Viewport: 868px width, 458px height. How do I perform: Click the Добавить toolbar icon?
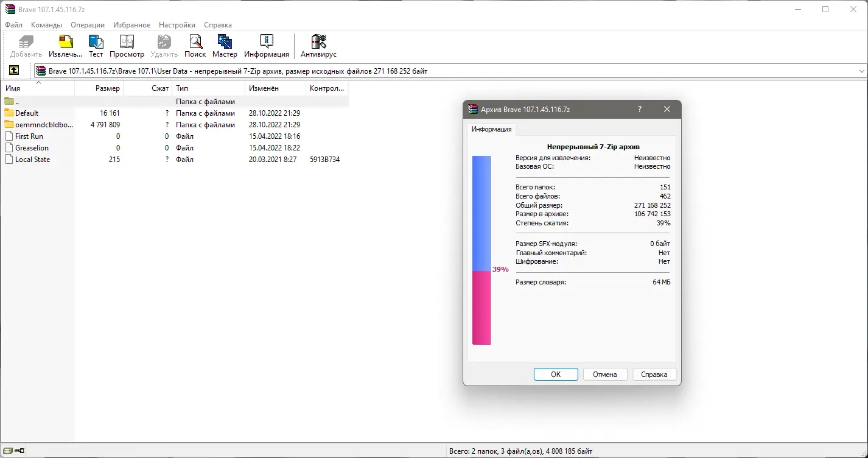pos(26,41)
